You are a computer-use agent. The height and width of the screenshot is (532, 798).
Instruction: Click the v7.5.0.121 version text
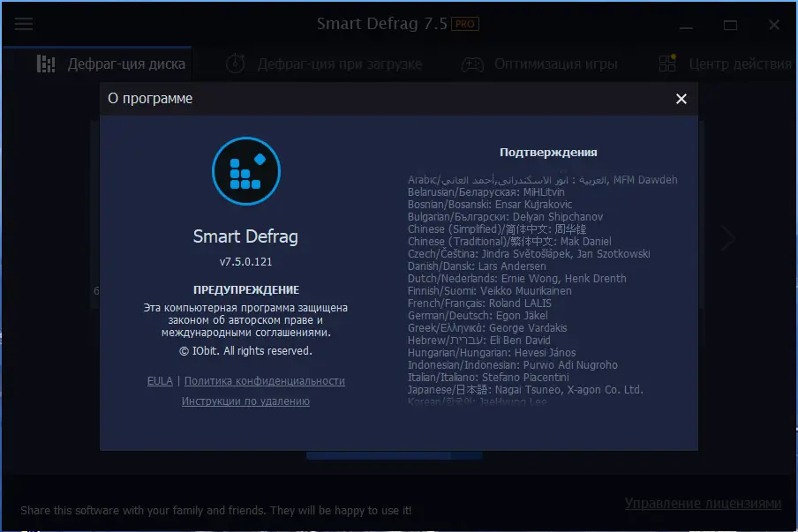(245, 263)
